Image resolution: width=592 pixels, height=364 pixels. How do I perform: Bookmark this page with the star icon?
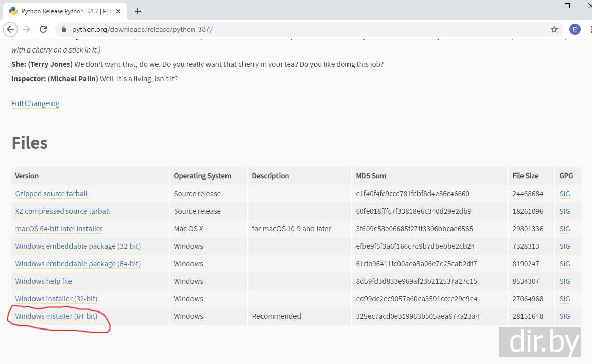554,29
